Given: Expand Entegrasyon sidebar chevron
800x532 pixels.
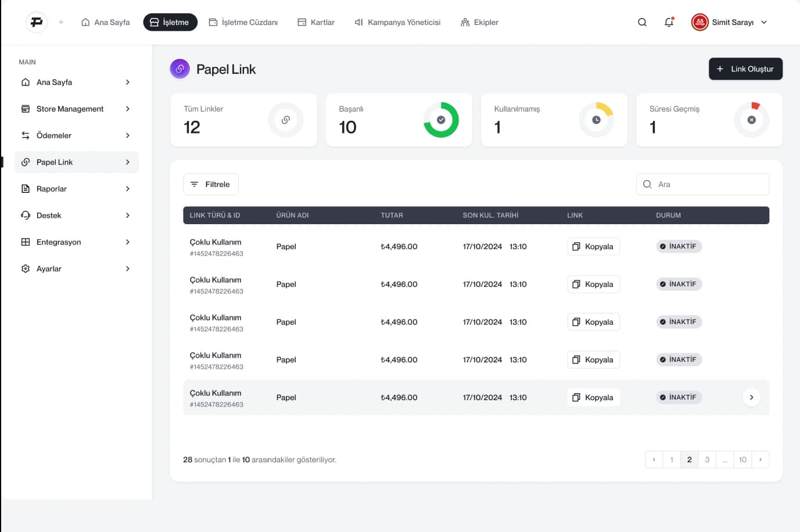Looking at the screenshot, I should [x=128, y=242].
